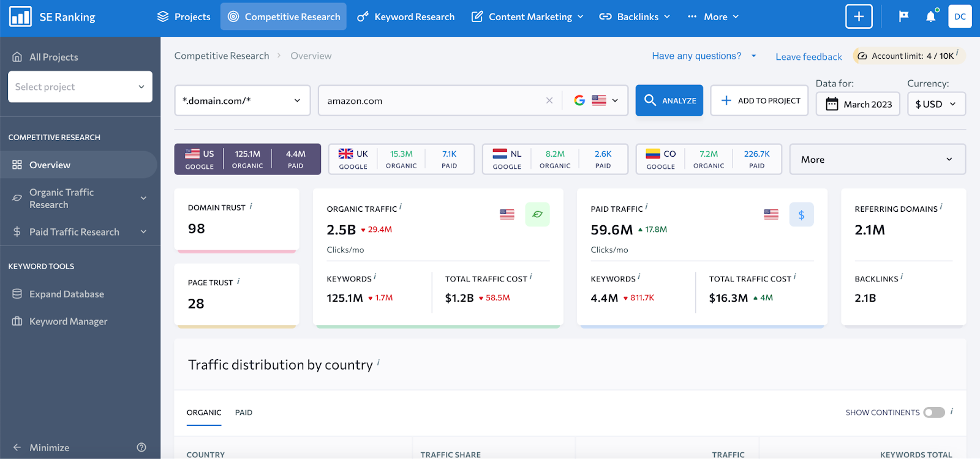Click the plus add button in header
The height and width of the screenshot is (459, 980).
(859, 17)
